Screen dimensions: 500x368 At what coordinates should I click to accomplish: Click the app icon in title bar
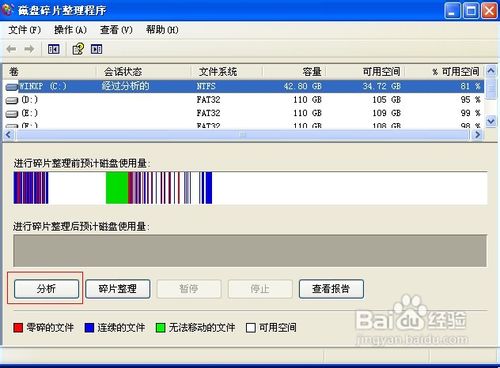[x=8, y=10]
